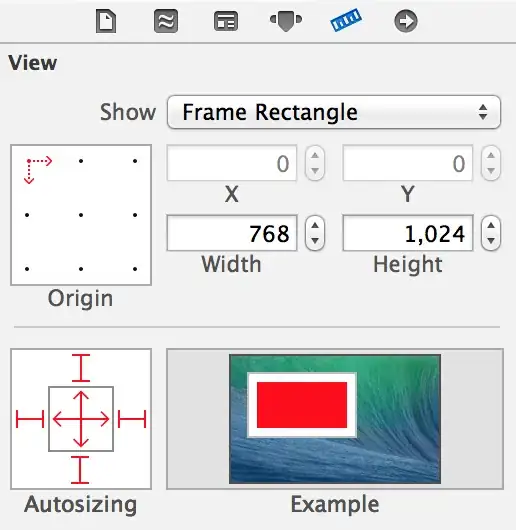Select the top-right origin anchor point
The image size is (516, 530).
pyautogui.click(x=135, y=161)
